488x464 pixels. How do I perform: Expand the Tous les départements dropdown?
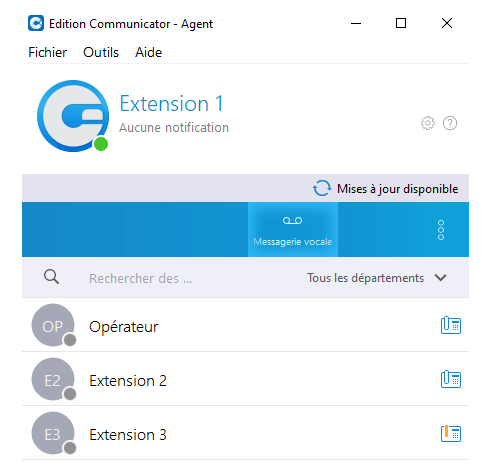(x=377, y=278)
